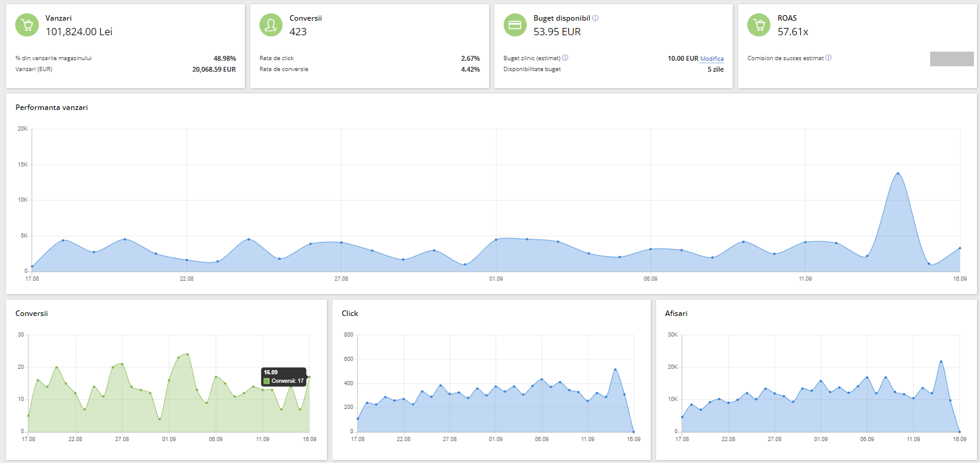Click the gray box in the ROAS card
This screenshot has width=980, height=463.
point(951,59)
